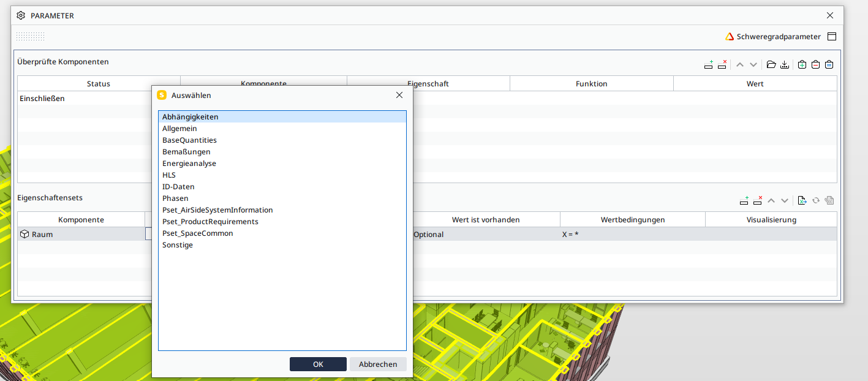The image size is (868, 381).
Task: Click the Wert column header
Action: point(755,84)
